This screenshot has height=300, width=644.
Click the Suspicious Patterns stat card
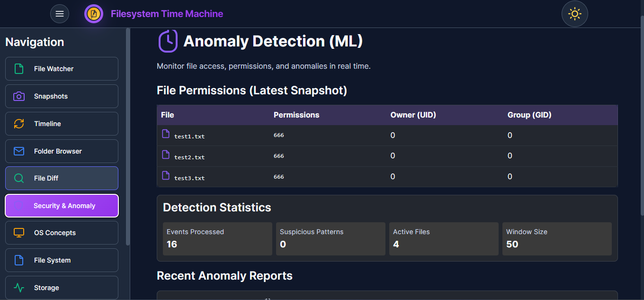pos(331,239)
